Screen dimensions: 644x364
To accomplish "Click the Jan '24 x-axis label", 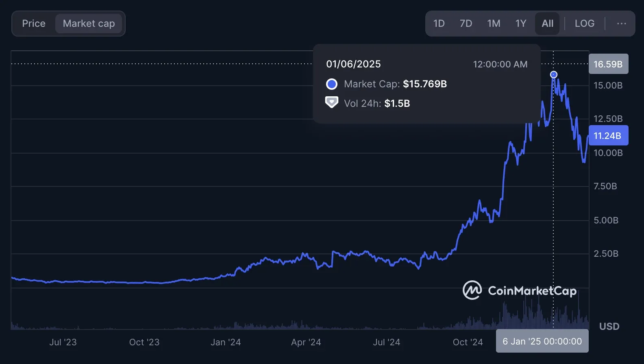I will (226, 342).
